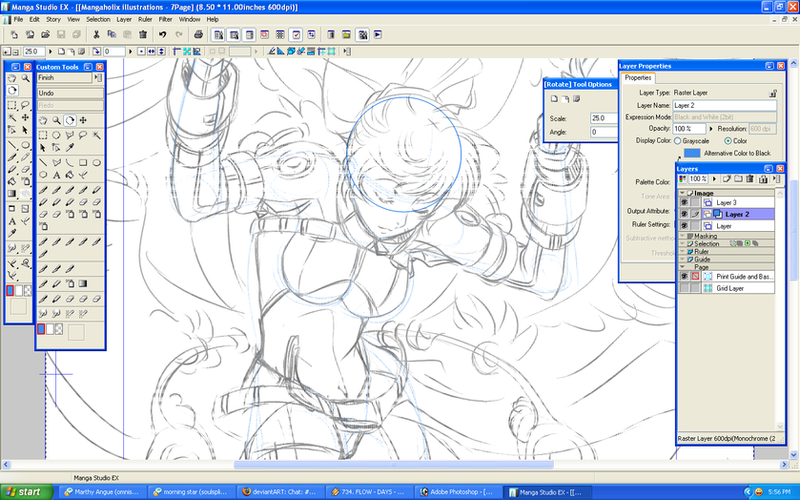Toggle edit-lock box next to Layer 3
Viewport: 800px width, 500px height.
(695, 203)
